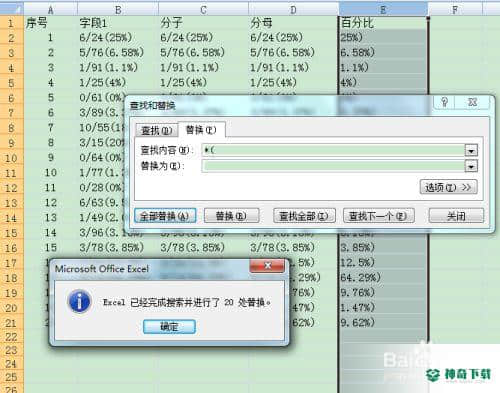Expand options with 选项 >> button
The image size is (500, 393).
[448, 187]
